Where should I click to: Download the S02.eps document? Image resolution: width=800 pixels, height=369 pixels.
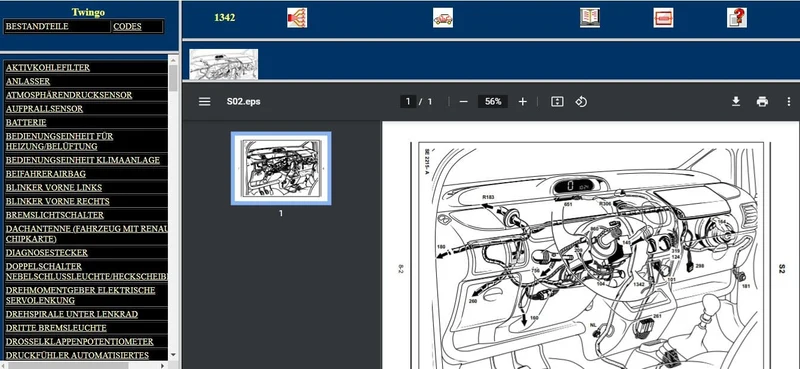click(x=736, y=102)
